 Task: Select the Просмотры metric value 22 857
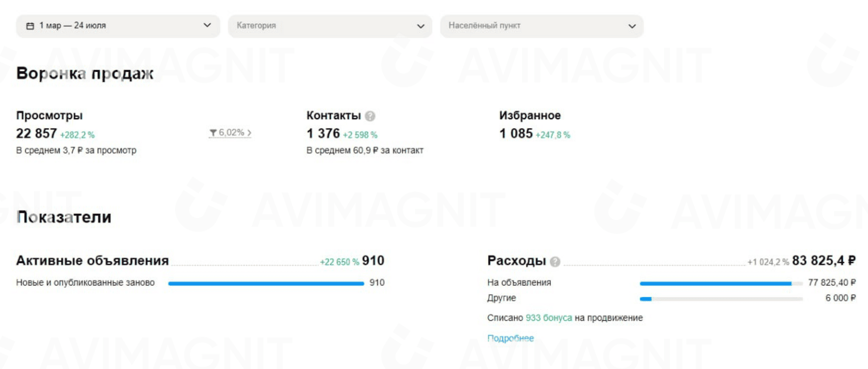pos(36,133)
